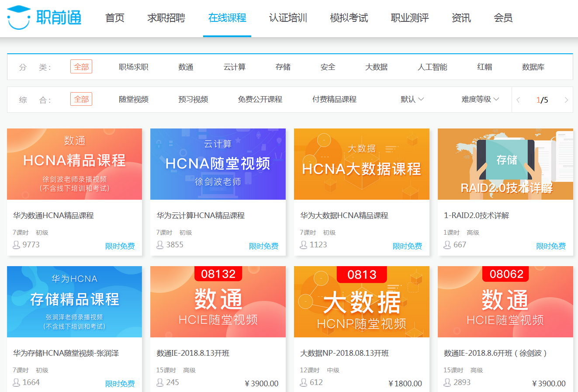Open the 默认 sort dropdown
This screenshot has height=392, width=578.
pos(412,99)
